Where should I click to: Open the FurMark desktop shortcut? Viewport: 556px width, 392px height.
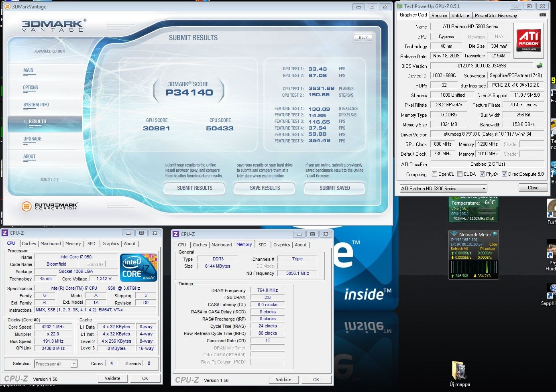tap(552, 212)
